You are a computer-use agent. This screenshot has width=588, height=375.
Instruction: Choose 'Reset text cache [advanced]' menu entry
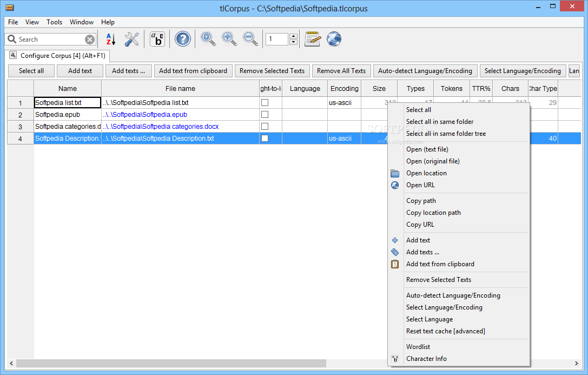point(459,332)
